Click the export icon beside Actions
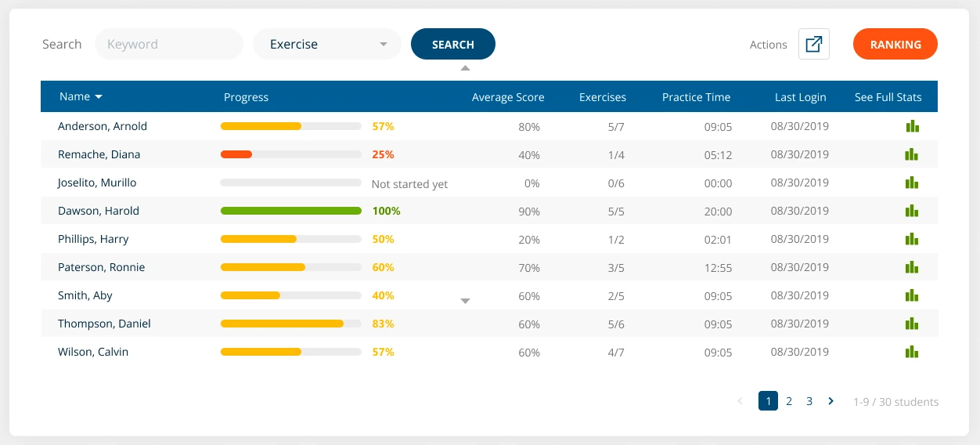980x445 pixels. 814,44
